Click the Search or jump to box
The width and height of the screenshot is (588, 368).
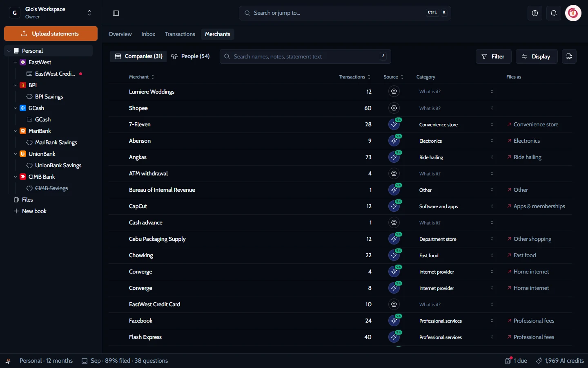(345, 13)
